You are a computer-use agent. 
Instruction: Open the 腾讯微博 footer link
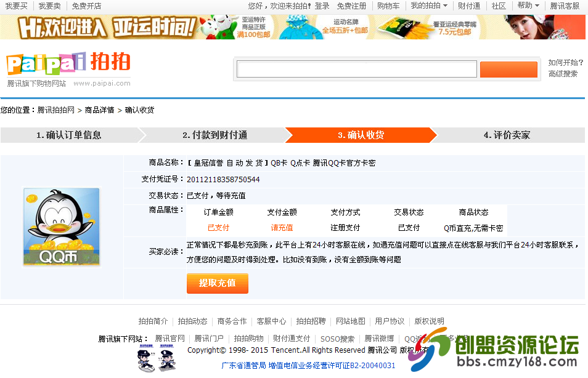(x=379, y=339)
